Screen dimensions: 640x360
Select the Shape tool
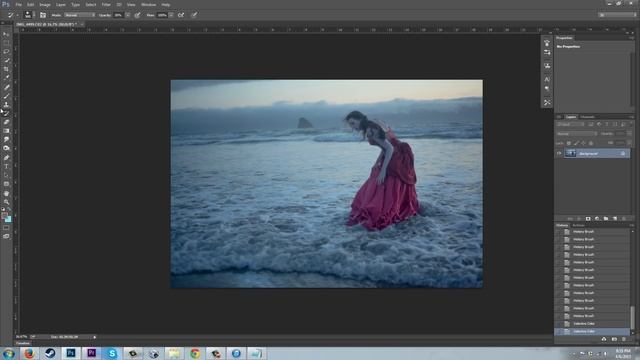pyautogui.click(x=6, y=184)
